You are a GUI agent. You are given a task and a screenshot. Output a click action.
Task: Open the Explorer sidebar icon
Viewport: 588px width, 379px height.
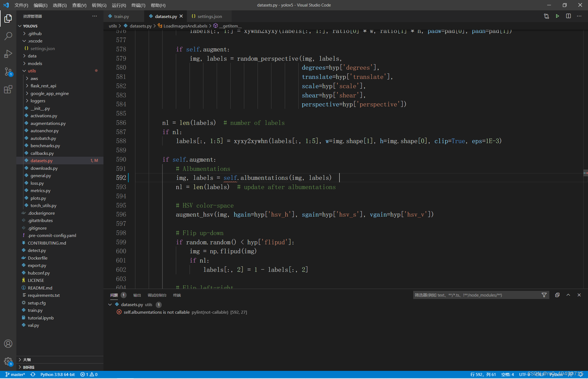click(x=8, y=18)
